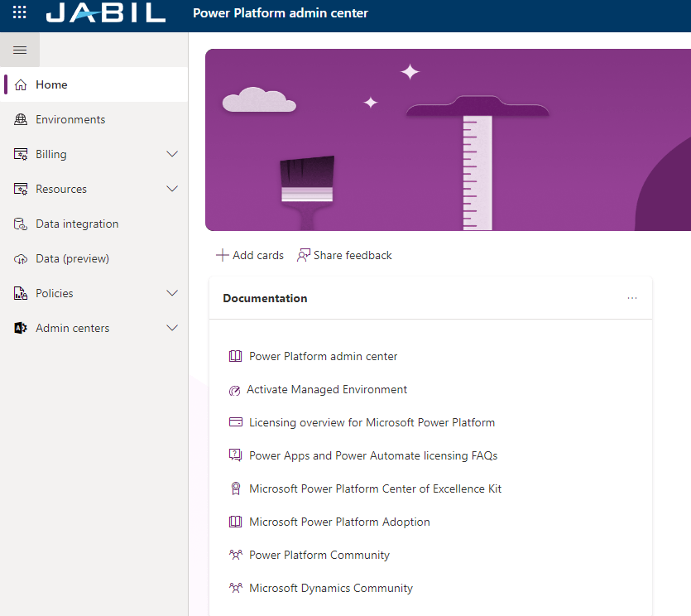Screen dimensions: 691x616
Task: Click the Environments globe icon
Action: tap(21, 119)
